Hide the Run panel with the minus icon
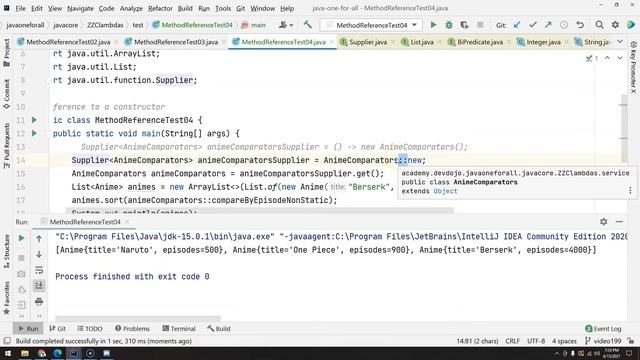Image resolution: width=640 pixels, height=360 pixels. [619, 222]
